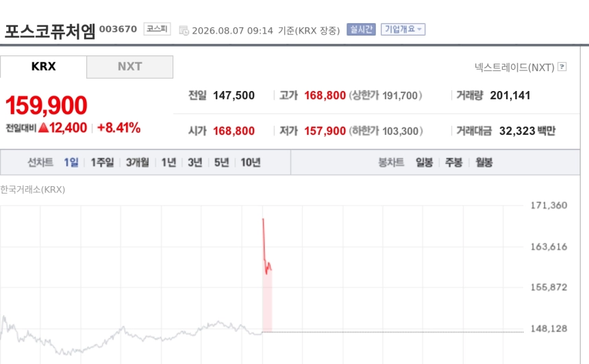The image size is (589, 364).
Task: Click the 넥스트레이드(NXT) link text
Action: pos(514,67)
